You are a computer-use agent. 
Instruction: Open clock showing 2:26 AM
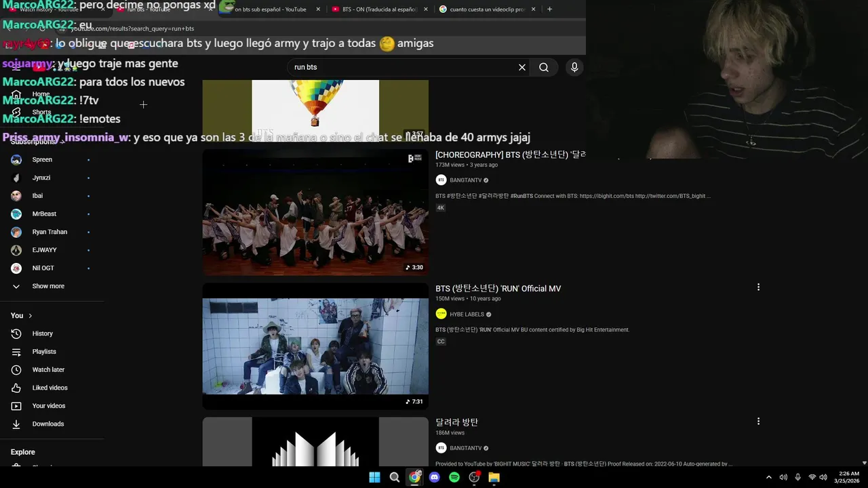(848, 477)
